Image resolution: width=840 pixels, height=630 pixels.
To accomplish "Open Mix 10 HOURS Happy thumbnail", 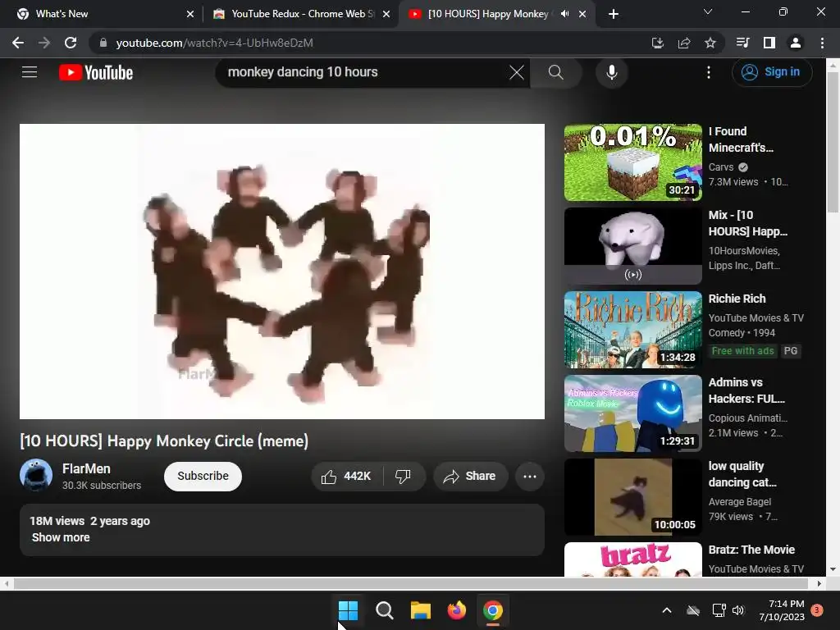I will tap(632, 246).
